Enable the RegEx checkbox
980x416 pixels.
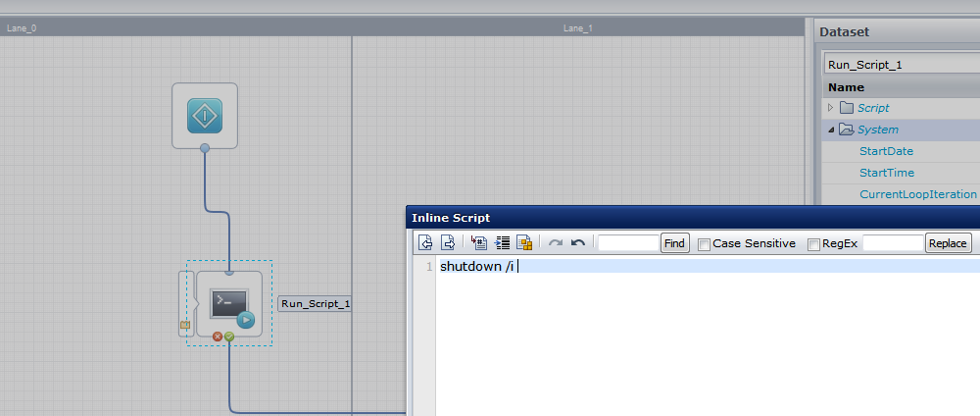tap(813, 244)
